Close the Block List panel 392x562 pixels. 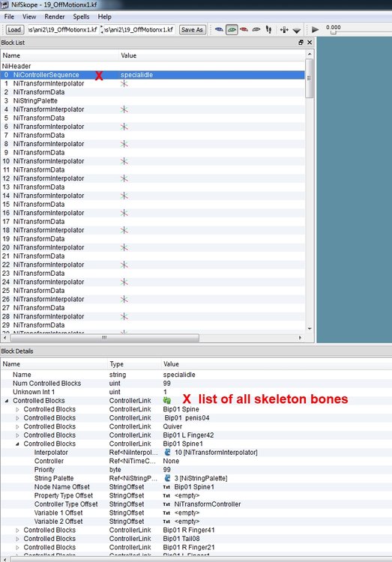tap(310, 42)
